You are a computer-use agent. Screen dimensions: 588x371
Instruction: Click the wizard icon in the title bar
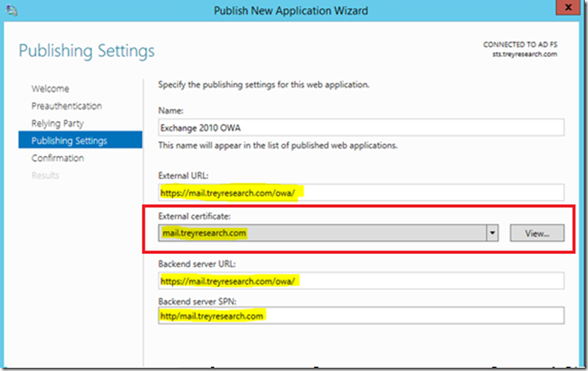click(x=11, y=10)
